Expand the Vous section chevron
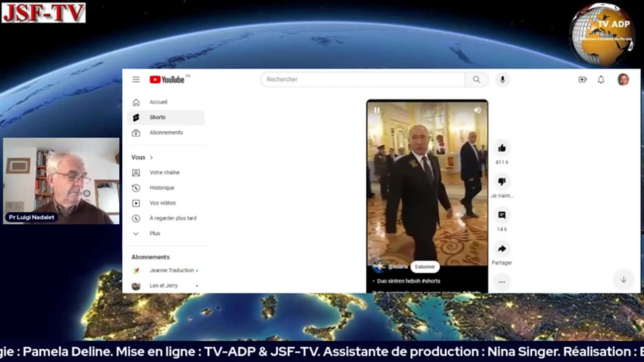Screen dimensions: 644x362 (151, 157)
